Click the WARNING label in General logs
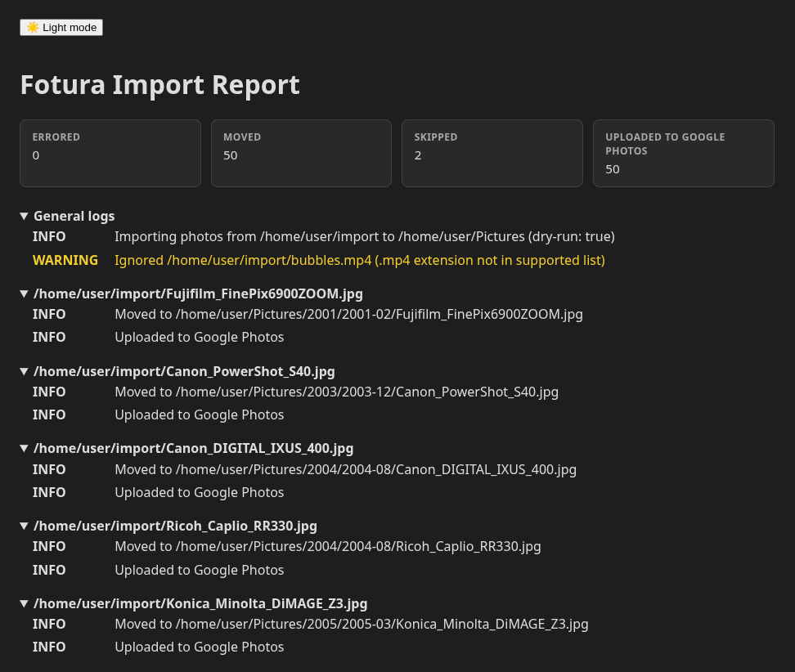This screenshot has height=672, width=795. (x=65, y=261)
